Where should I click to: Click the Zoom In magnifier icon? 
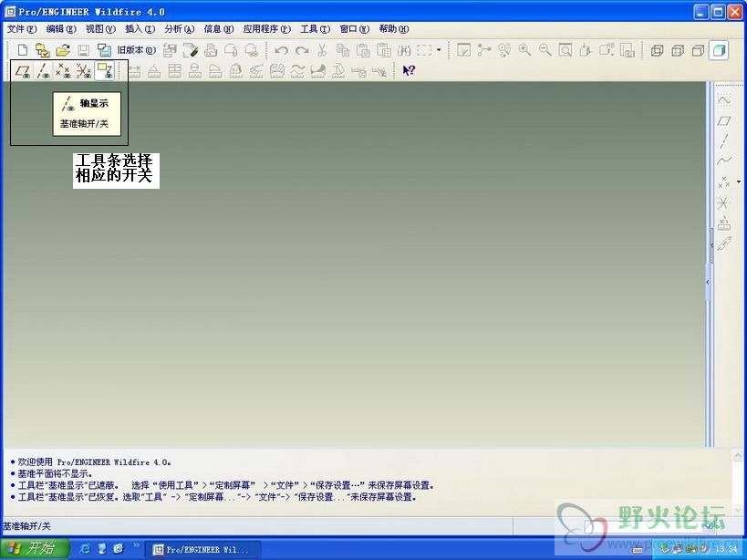(524, 49)
